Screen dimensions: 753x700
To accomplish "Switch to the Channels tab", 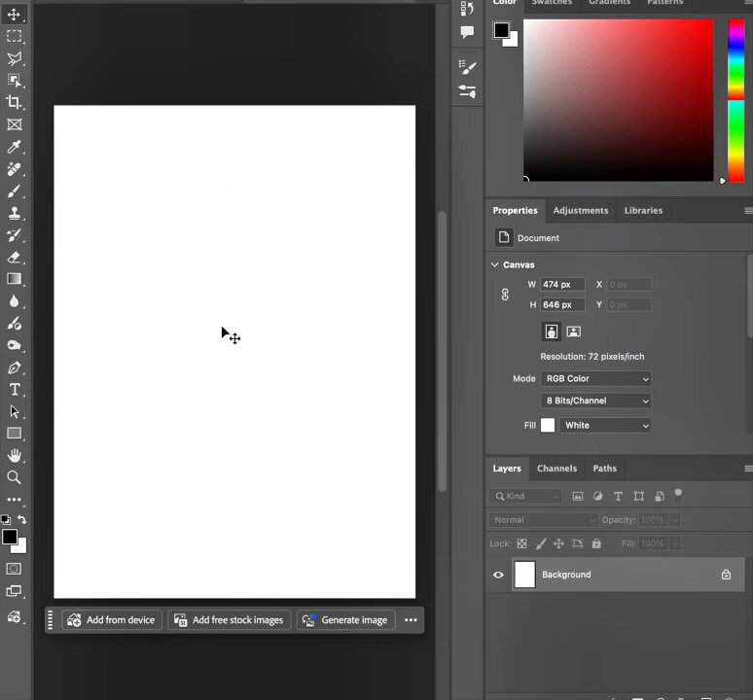I will click(x=556, y=469).
